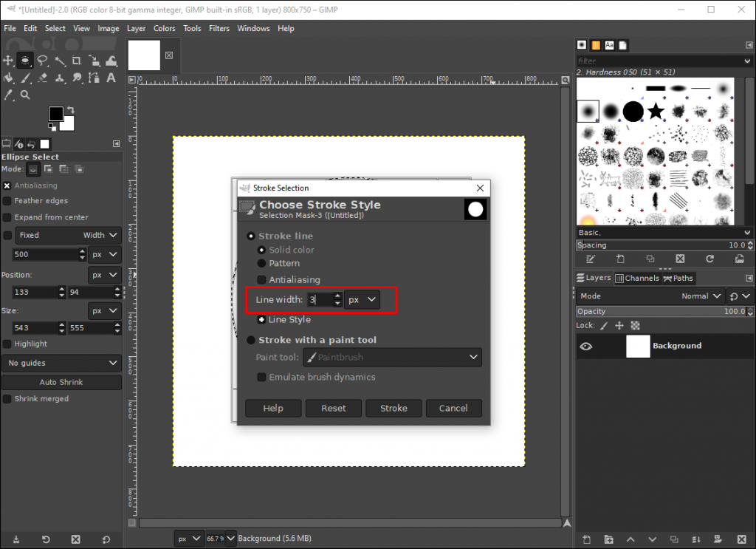This screenshot has height=549, width=756.
Task: Open the Paint tool dropdown showing Paintbrush
Action: [392, 357]
